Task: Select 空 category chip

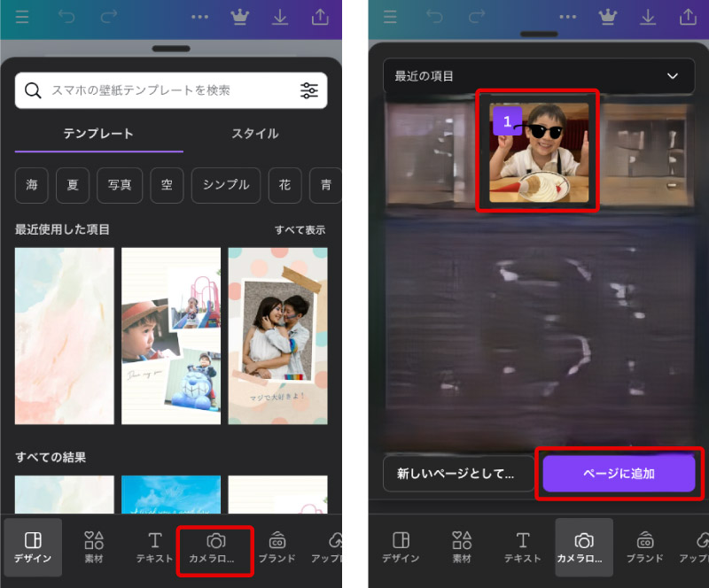Action: pos(167,185)
